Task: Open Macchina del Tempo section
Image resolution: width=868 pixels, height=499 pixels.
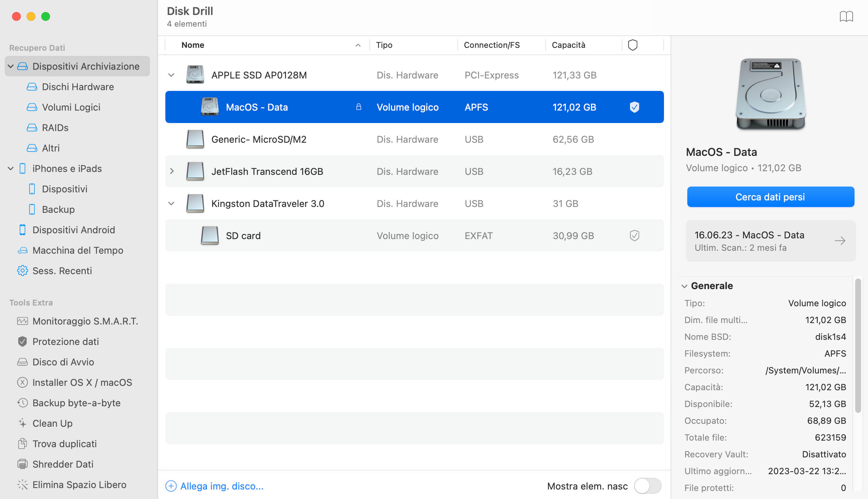Action: [x=78, y=250]
